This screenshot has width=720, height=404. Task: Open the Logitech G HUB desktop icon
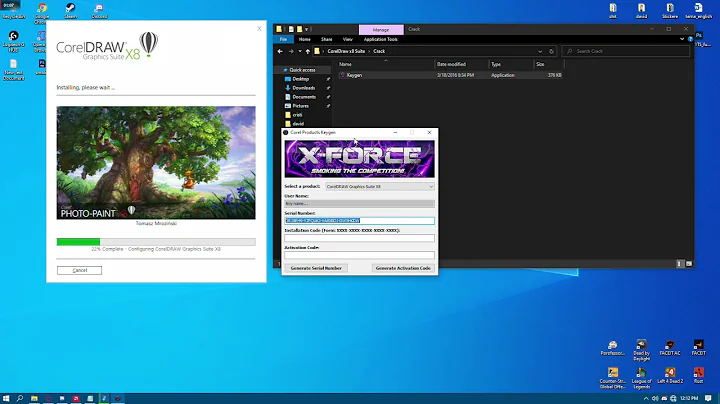[x=13, y=41]
